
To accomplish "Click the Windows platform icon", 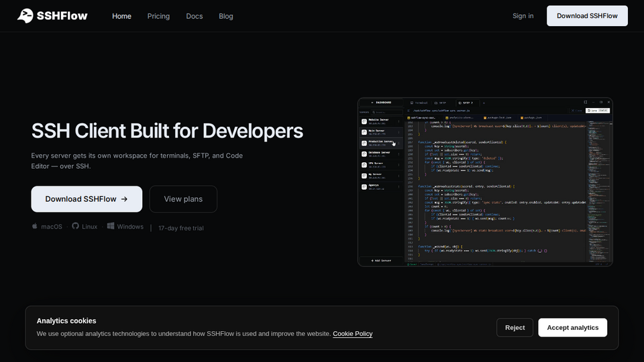I will [x=111, y=226].
